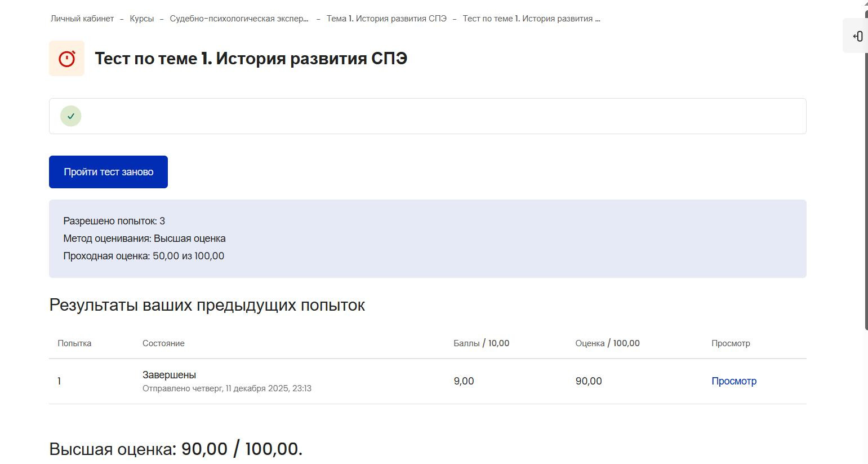The width and height of the screenshot is (868, 464).
Task: Open the Просмотр link for attempt 1
Action: click(x=734, y=381)
